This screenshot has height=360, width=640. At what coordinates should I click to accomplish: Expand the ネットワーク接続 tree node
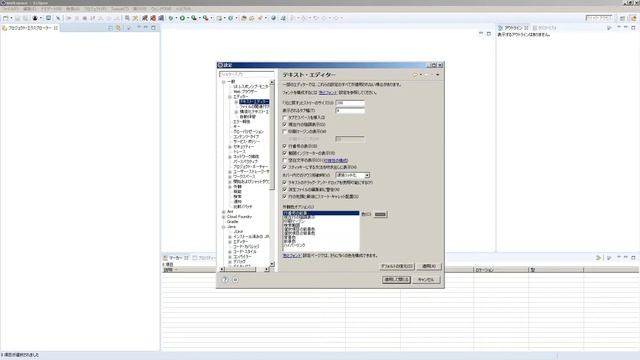230,157
